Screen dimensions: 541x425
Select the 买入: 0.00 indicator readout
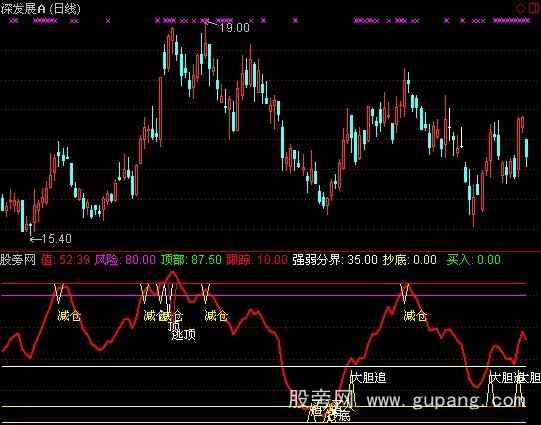[x=474, y=259]
